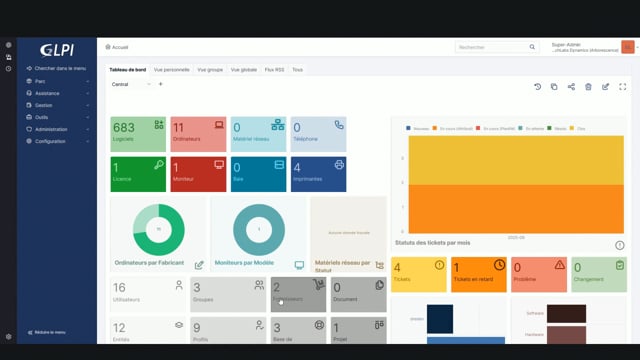Open the Projet card showing 1
Viewport: 640px width, 360px height.
pos(359,330)
